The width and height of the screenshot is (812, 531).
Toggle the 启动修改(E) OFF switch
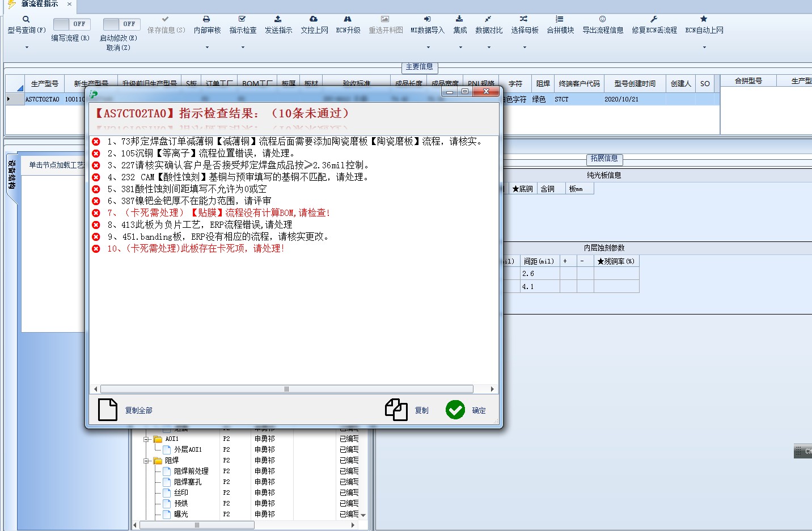121,24
